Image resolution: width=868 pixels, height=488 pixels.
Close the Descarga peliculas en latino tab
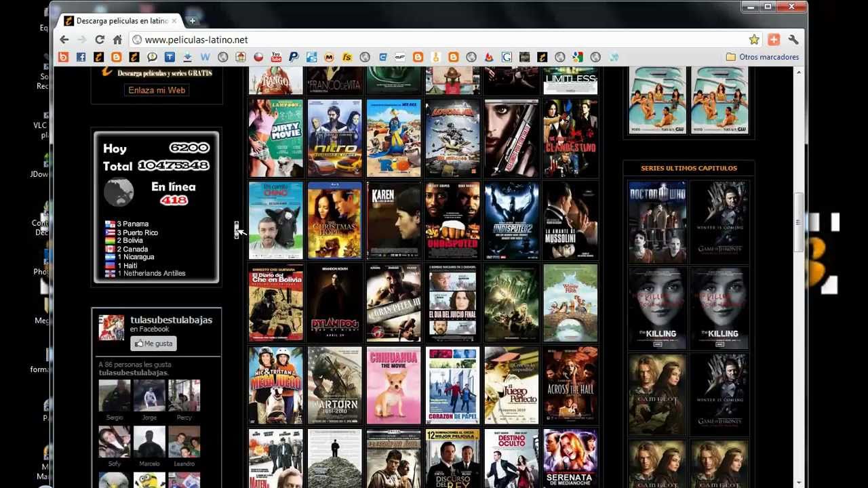tap(174, 21)
